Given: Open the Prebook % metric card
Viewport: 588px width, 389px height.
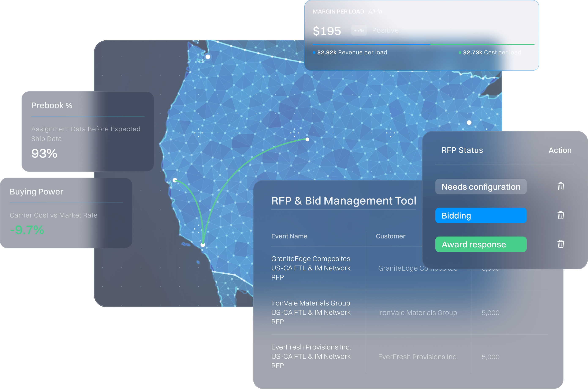Looking at the screenshot, I should click(88, 131).
